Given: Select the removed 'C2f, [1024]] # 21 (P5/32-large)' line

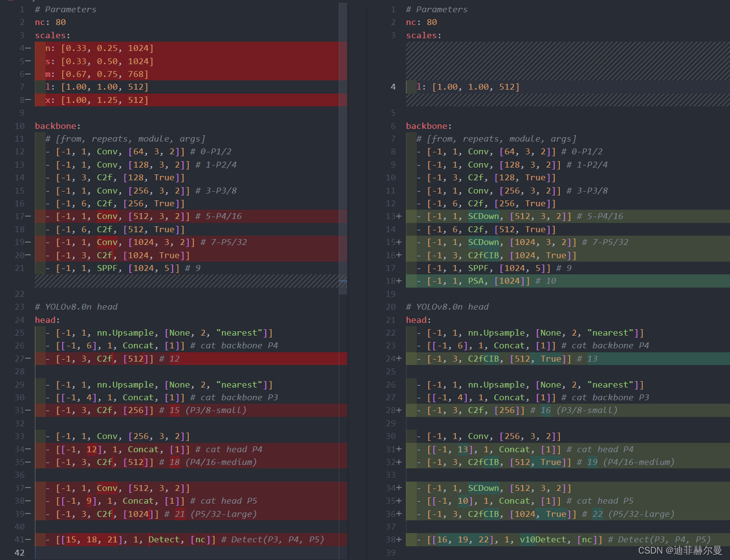Looking at the screenshot, I should point(191,514).
